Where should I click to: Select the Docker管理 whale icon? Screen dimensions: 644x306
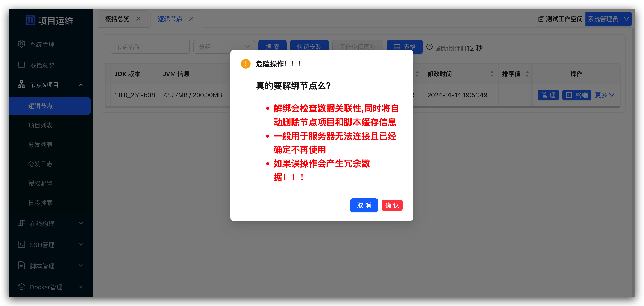pos(22,287)
